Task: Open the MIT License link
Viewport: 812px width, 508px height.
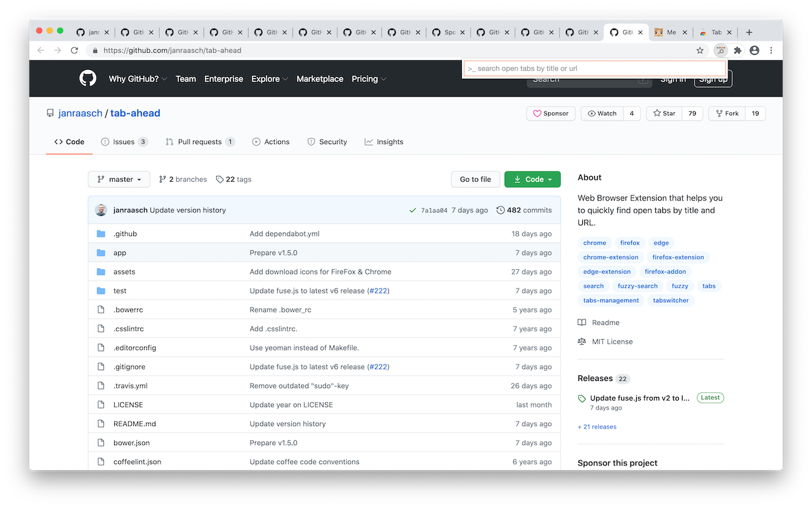Action: [605, 342]
